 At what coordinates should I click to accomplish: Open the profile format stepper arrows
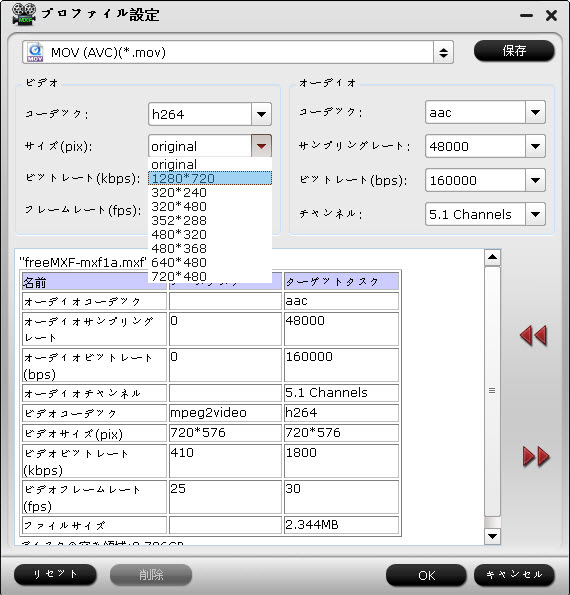[x=443, y=52]
